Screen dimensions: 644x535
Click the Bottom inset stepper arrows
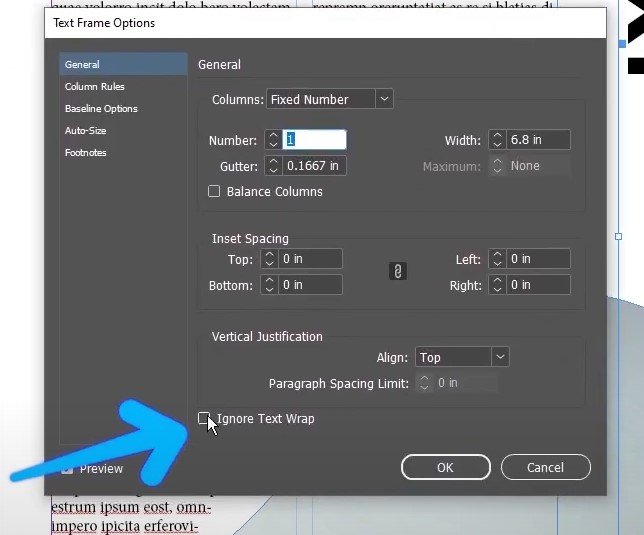269,285
